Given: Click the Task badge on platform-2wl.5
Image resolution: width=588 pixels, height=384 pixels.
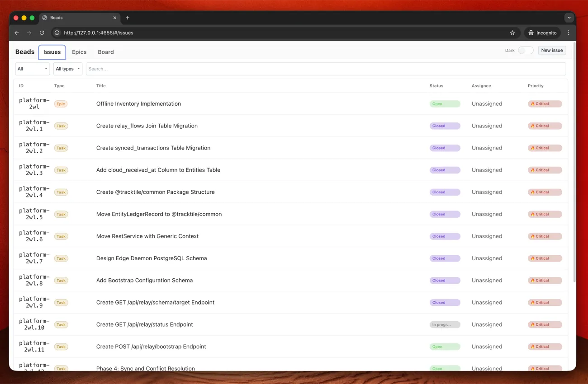Looking at the screenshot, I should [61, 214].
